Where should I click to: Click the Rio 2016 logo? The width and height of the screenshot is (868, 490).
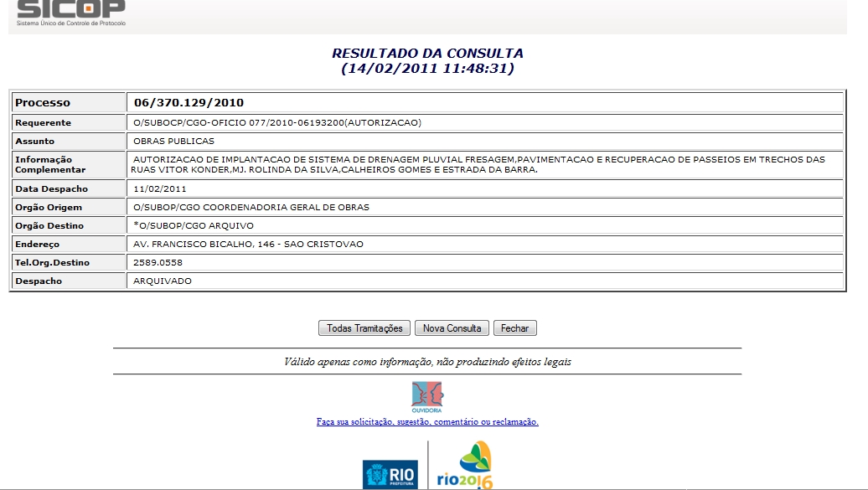click(x=465, y=467)
